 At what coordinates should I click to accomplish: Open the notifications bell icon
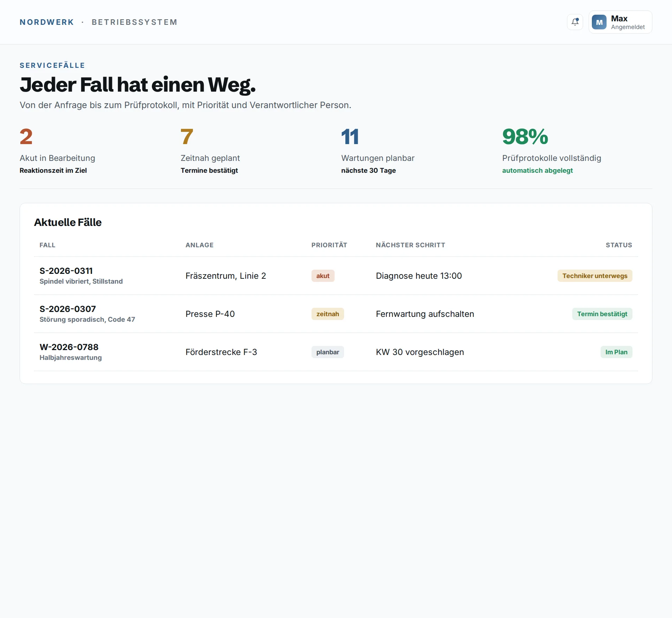tap(575, 22)
